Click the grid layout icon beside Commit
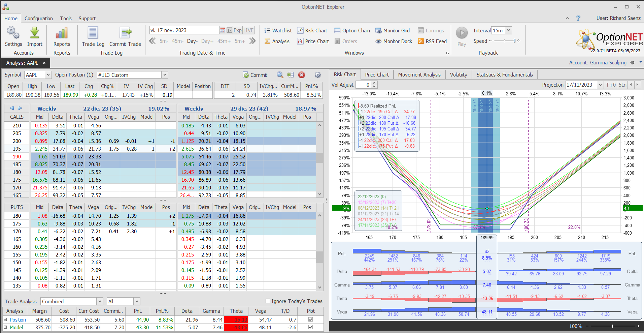Screen dimensions: 644x333 click(x=291, y=75)
